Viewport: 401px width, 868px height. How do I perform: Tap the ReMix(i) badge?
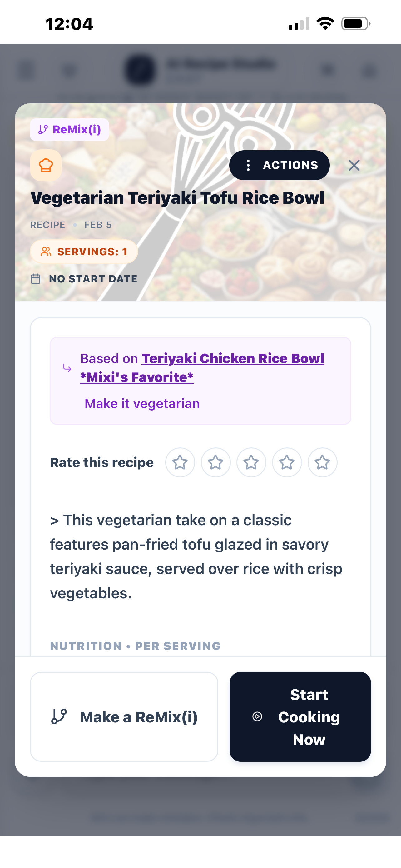click(x=69, y=130)
